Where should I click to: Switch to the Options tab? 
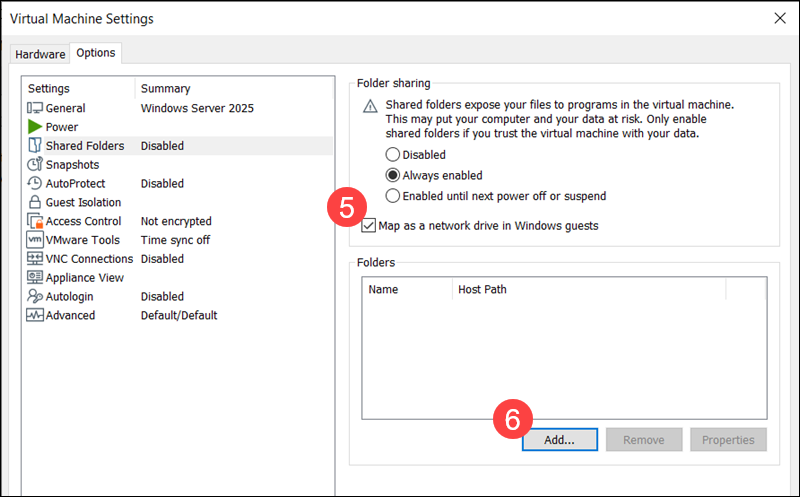pyautogui.click(x=95, y=53)
